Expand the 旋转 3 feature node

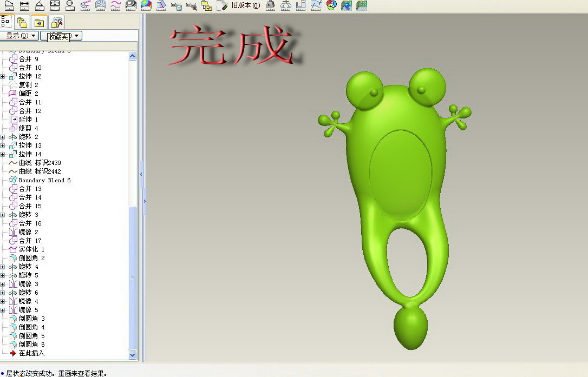click(3, 215)
